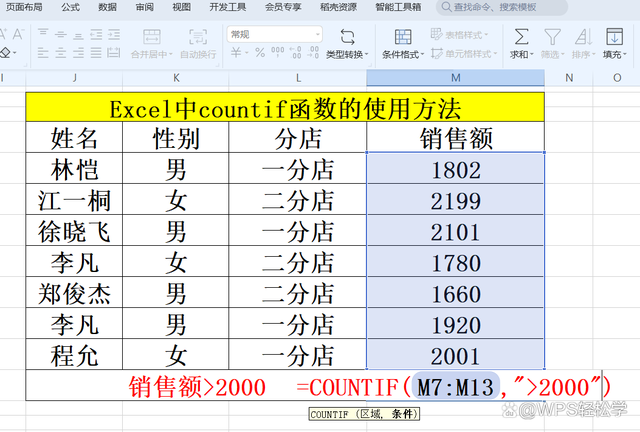Open the 开发工具 tab
640x432 pixels.
pyautogui.click(x=225, y=7)
